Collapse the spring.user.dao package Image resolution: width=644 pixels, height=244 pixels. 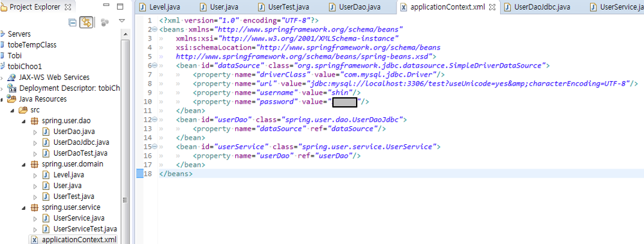click(x=23, y=121)
